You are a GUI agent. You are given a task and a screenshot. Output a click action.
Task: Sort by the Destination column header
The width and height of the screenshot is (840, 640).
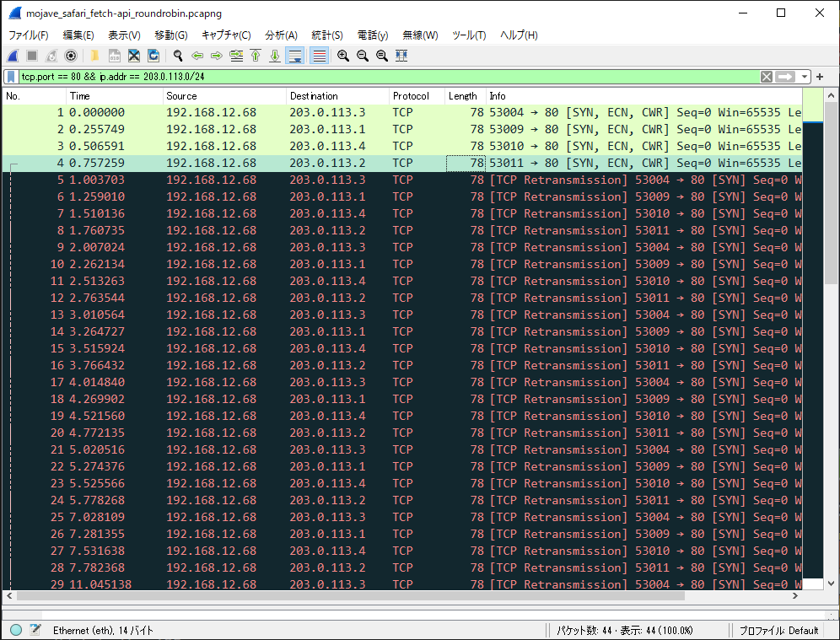tap(337, 96)
